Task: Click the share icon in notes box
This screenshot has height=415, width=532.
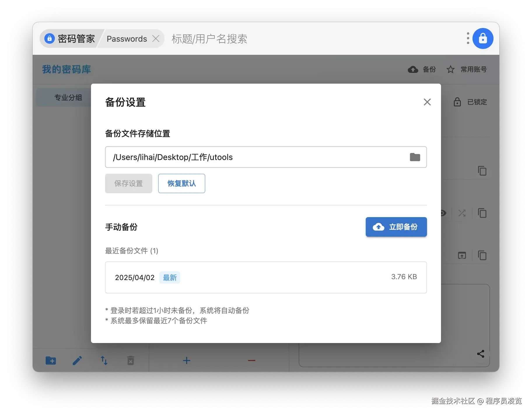Action: click(x=480, y=354)
